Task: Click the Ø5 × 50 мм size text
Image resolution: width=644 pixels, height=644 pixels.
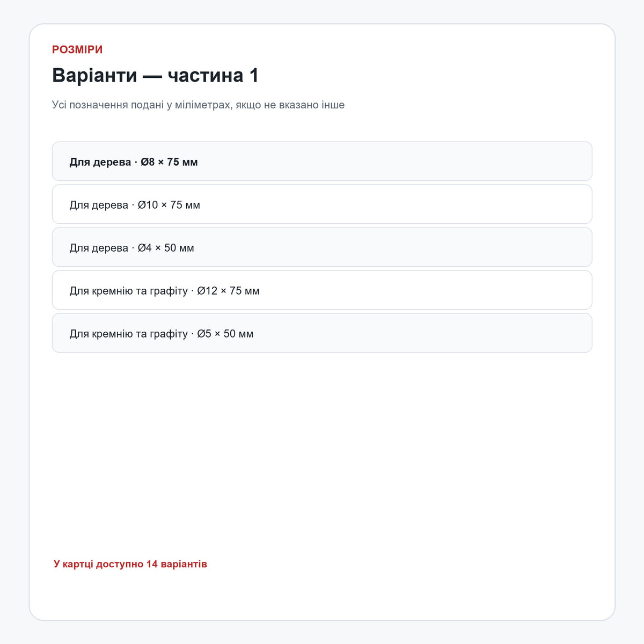Action: click(225, 334)
